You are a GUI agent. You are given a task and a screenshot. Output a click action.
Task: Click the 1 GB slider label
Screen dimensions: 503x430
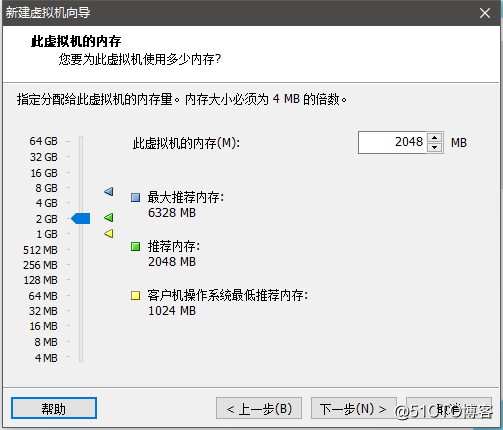(47, 234)
